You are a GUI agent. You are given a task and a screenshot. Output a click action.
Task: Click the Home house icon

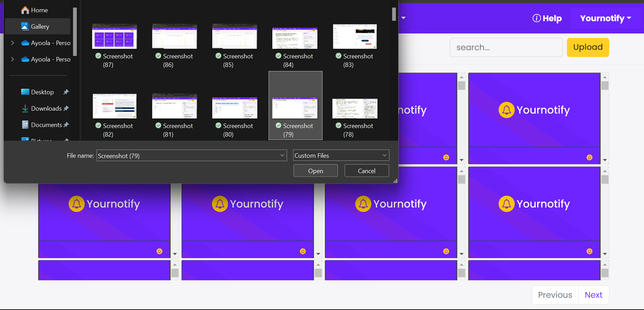pyautogui.click(x=25, y=10)
